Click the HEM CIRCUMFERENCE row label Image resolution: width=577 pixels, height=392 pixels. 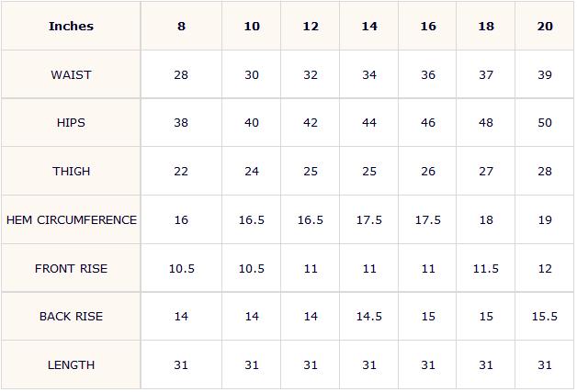click(x=72, y=219)
